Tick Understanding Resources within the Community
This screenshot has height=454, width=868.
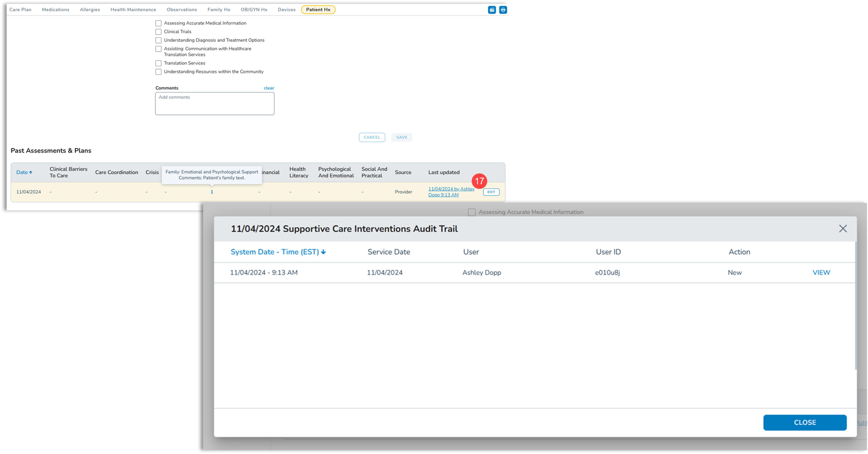coord(158,72)
